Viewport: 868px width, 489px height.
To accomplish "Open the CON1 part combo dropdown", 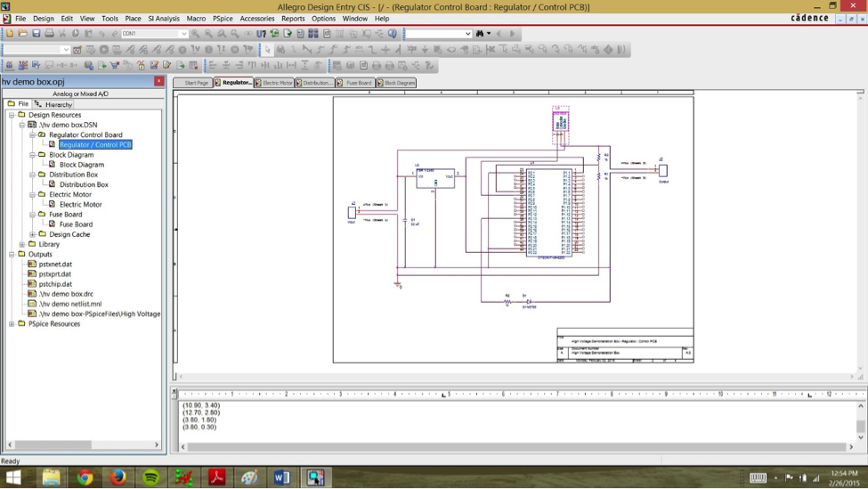I will click(x=183, y=33).
